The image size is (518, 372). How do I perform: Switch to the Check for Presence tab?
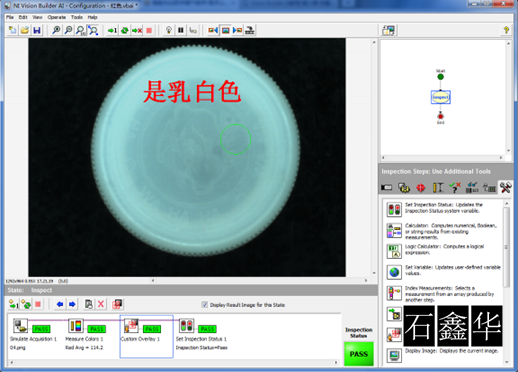click(x=455, y=187)
